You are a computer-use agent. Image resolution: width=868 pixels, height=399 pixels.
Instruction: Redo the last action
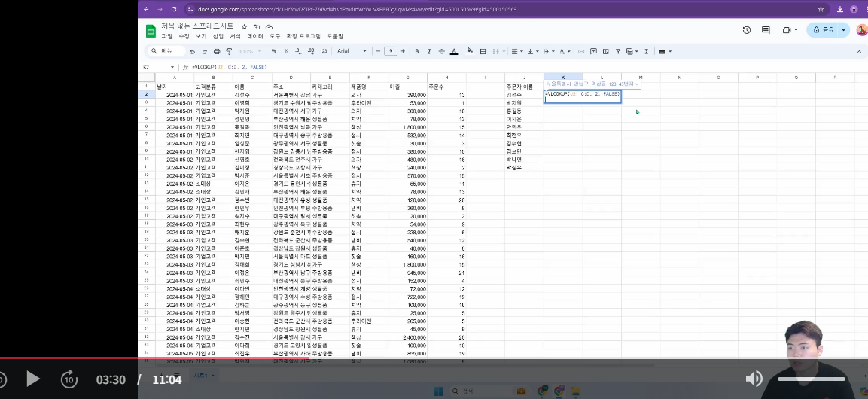204,51
